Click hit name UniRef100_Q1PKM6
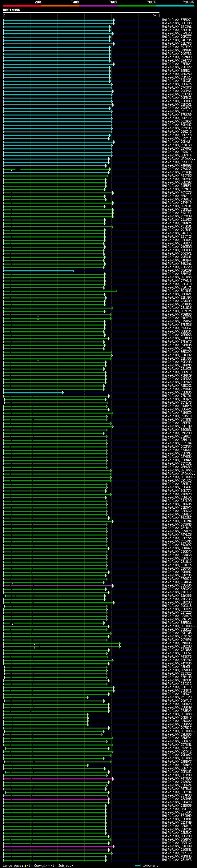 (177, 365)
